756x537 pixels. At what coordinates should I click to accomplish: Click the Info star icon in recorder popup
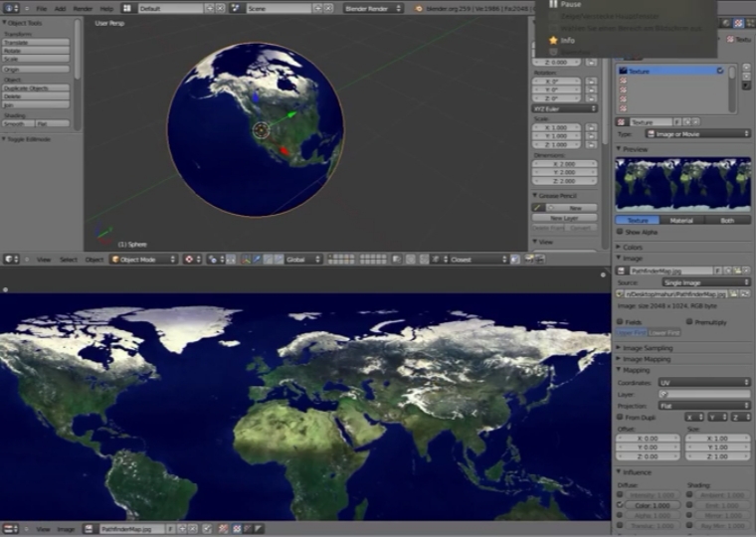point(553,41)
